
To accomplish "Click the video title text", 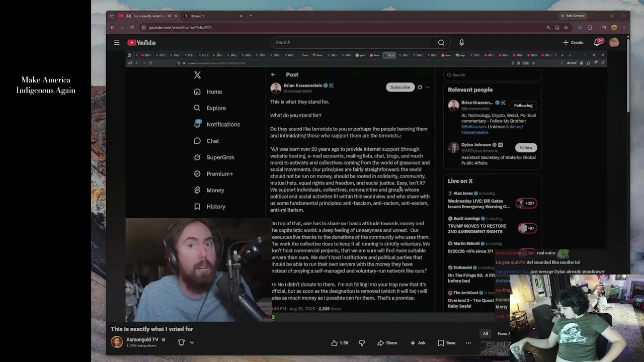I will (x=152, y=329).
